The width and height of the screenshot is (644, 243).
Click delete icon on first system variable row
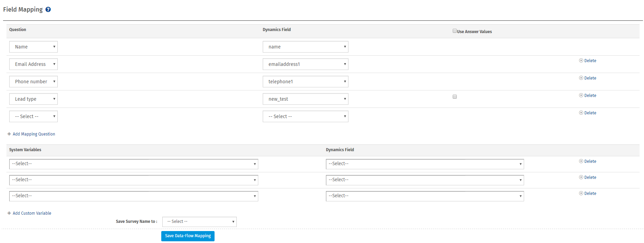pyautogui.click(x=581, y=161)
